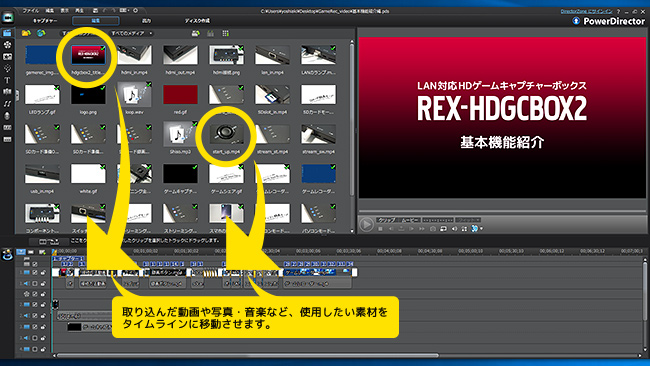The width and height of the screenshot is (650, 366).
Task: Lock video track 4 with padlock
Action: pyautogui.click(x=43, y=349)
